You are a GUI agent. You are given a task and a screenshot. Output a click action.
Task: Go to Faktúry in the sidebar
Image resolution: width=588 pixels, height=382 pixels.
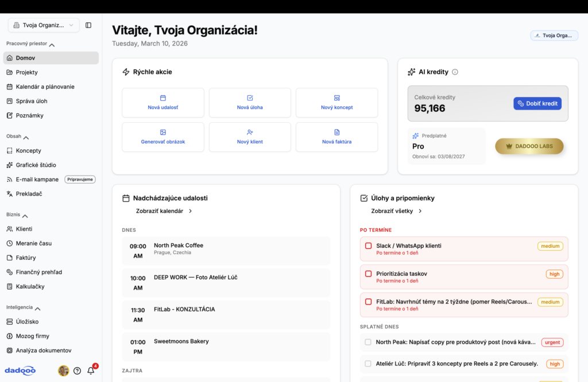pyautogui.click(x=26, y=258)
